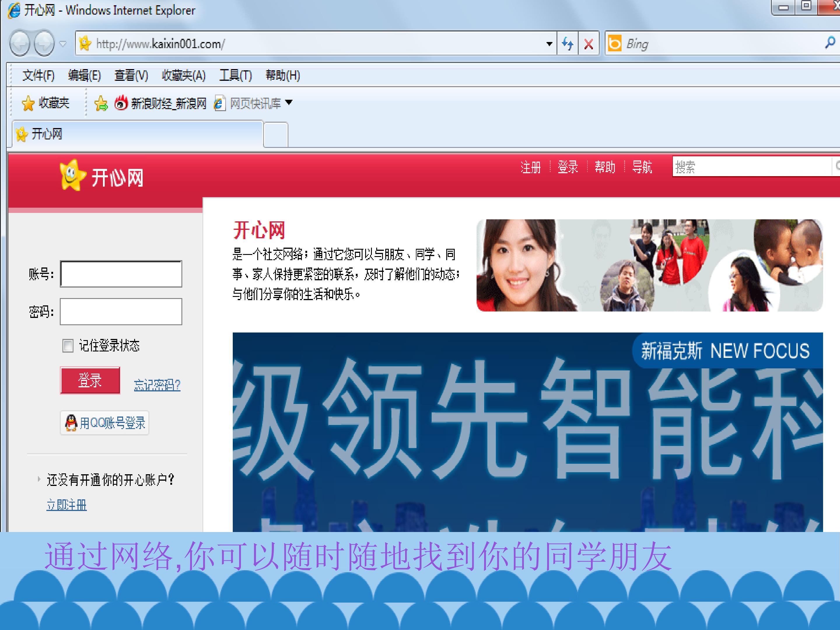The height and width of the screenshot is (630, 840).
Task: Expand the address bar history dropdown
Action: point(549,44)
